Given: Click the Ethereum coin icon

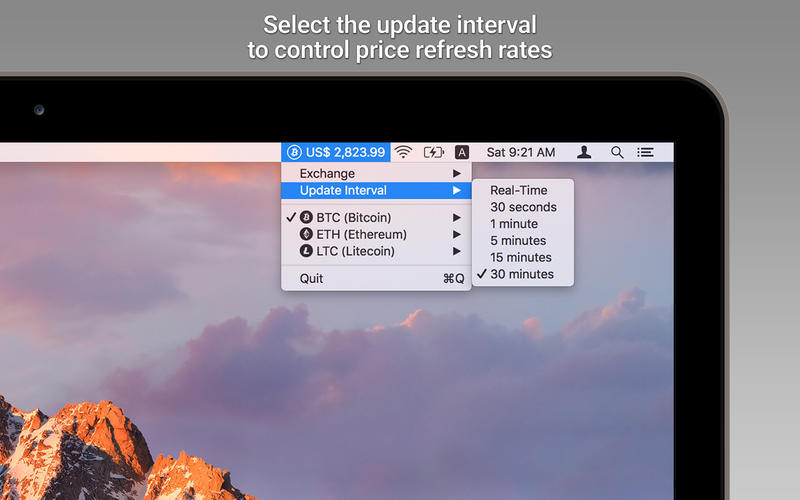Looking at the screenshot, I should pyautogui.click(x=306, y=234).
